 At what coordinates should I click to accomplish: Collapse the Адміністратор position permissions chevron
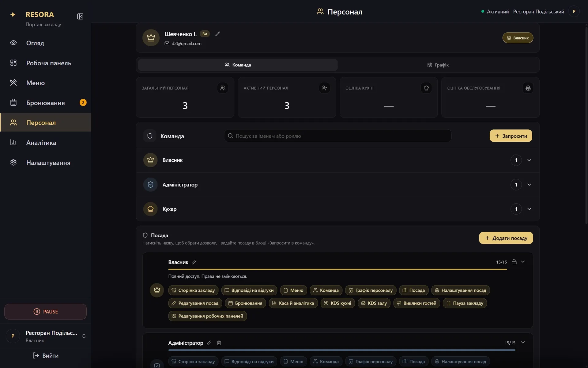point(523,343)
